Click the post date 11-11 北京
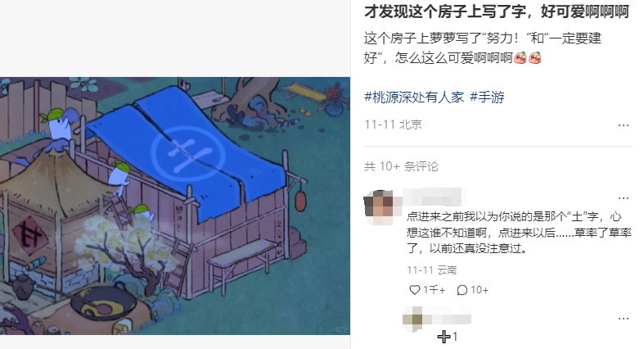This screenshot has width=644, height=349. tap(393, 125)
